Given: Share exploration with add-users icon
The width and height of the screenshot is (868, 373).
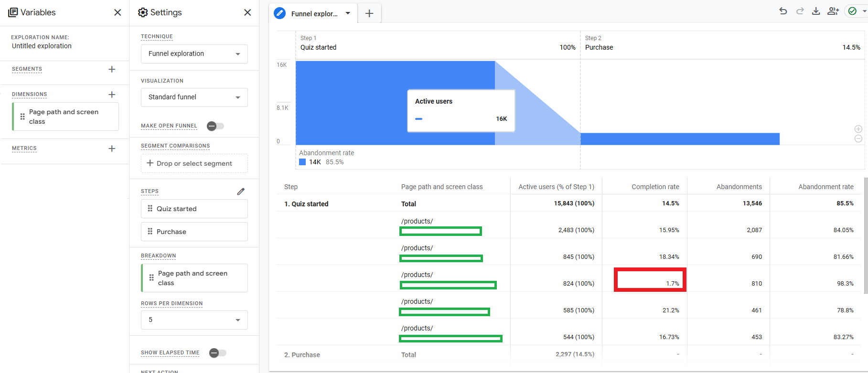Looking at the screenshot, I should [x=833, y=11].
